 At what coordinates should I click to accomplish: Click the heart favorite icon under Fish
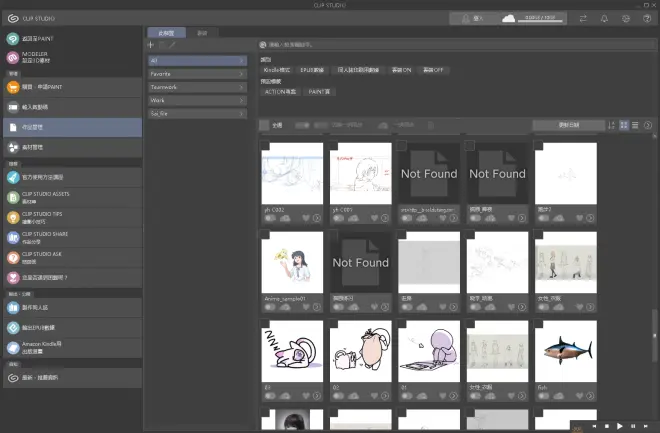(580, 396)
